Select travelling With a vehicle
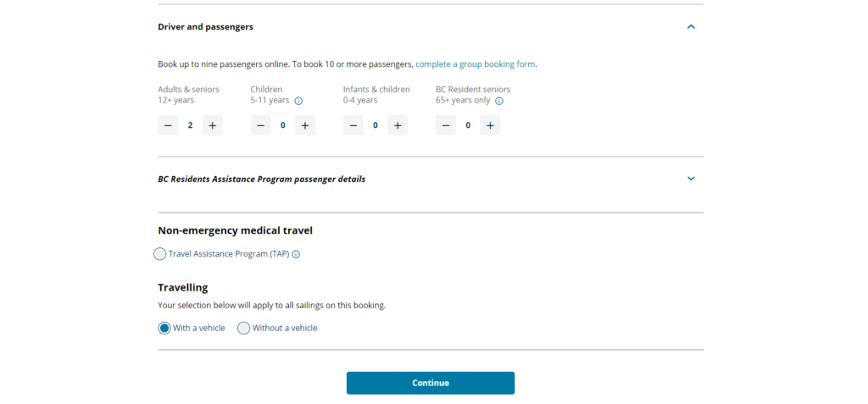The height and width of the screenshot is (404, 868). (164, 328)
